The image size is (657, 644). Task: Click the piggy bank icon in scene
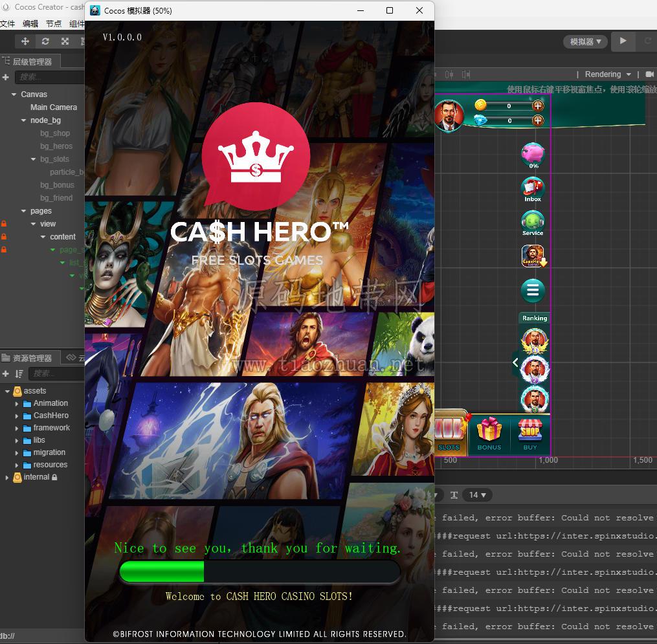[533, 155]
